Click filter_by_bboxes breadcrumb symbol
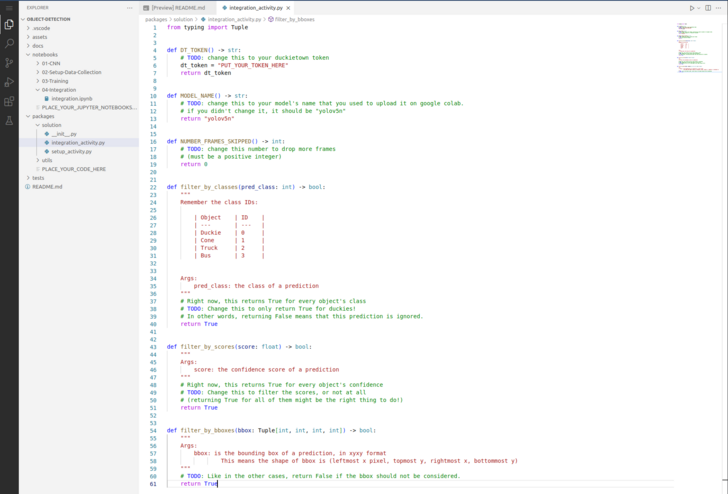 point(294,20)
